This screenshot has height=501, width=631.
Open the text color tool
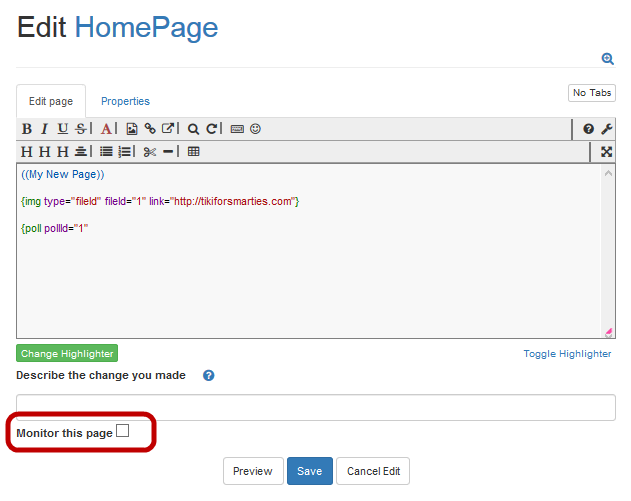click(x=106, y=129)
